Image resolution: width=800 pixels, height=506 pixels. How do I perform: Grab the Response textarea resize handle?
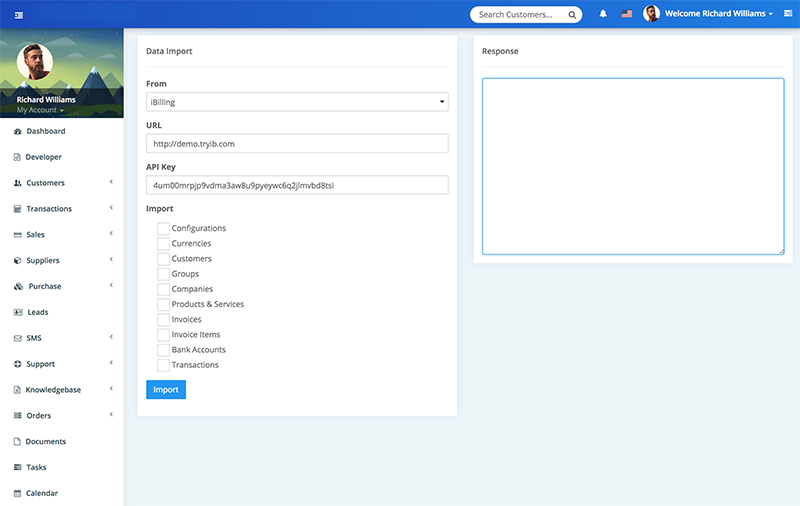tap(781, 251)
